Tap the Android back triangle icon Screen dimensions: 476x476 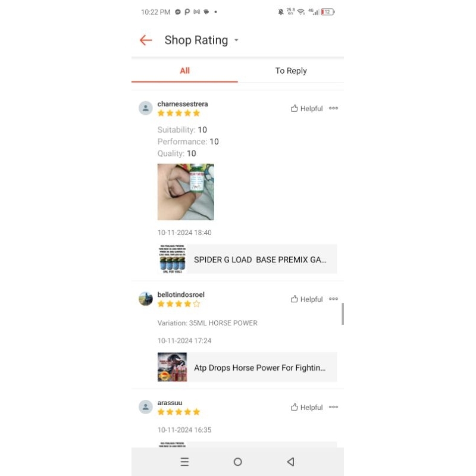tap(290, 462)
